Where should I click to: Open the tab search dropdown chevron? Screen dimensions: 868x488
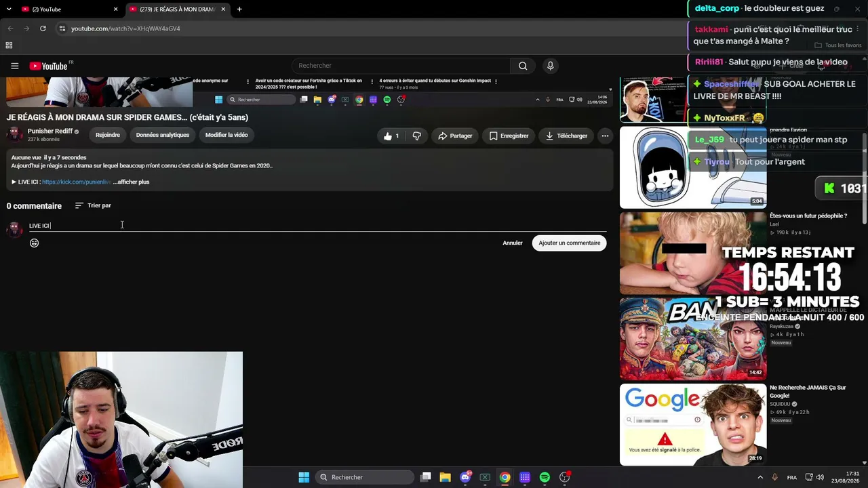pyautogui.click(x=9, y=9)
